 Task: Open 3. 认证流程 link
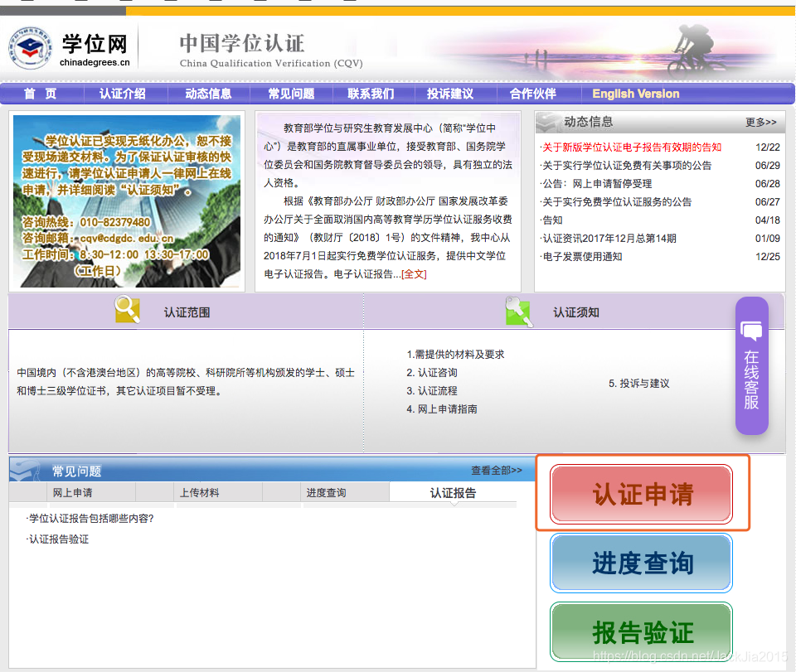point(431,391)
